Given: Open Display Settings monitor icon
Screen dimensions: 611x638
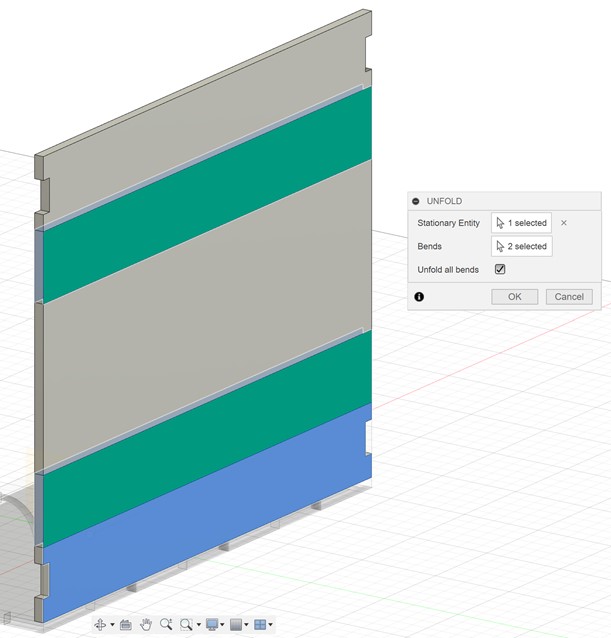Looking at the screenshot, I should (209, 625).
